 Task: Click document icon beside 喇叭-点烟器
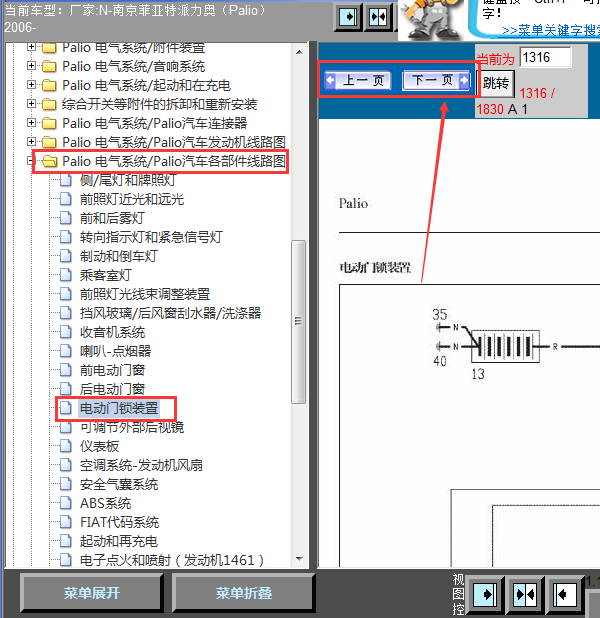[65, 351]
